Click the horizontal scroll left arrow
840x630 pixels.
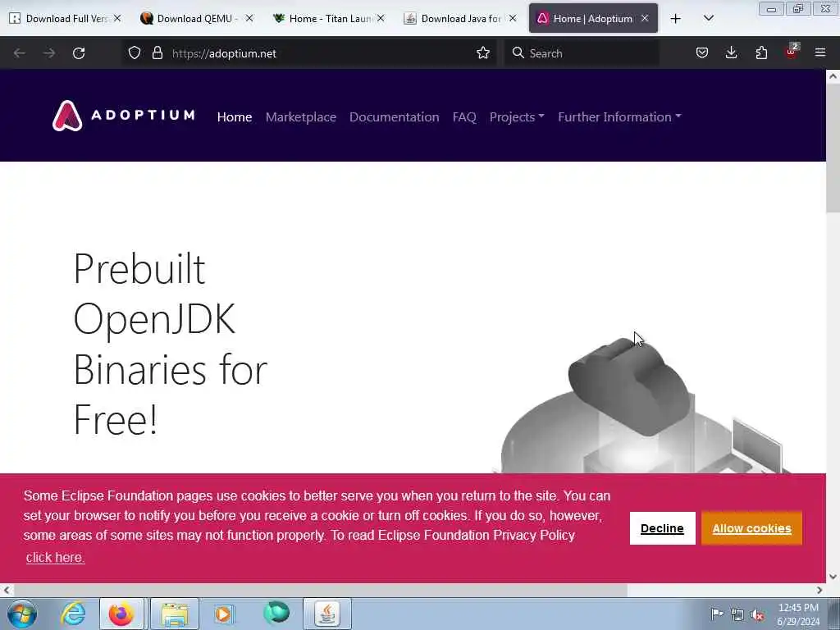pyautogui.click(x=7, y=590)
